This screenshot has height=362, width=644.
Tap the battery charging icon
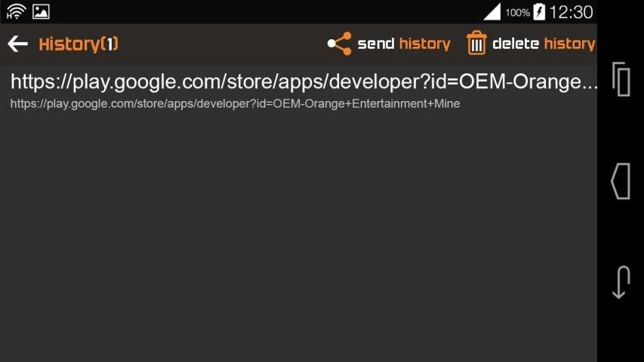539,11
